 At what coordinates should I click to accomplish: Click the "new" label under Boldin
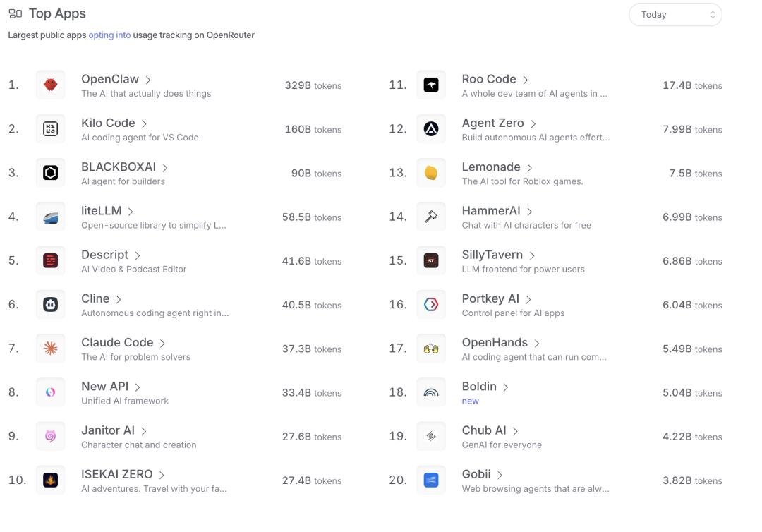470,401
